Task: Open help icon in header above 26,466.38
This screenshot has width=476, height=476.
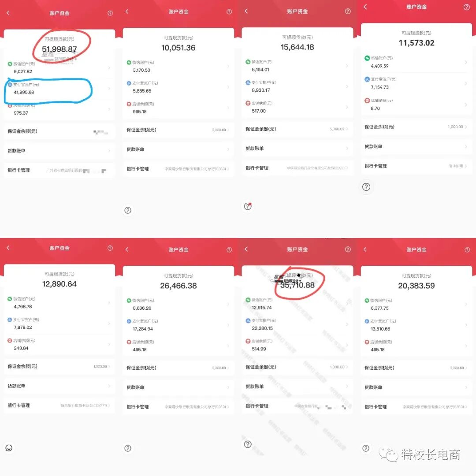Action: [x=229, y=249]
